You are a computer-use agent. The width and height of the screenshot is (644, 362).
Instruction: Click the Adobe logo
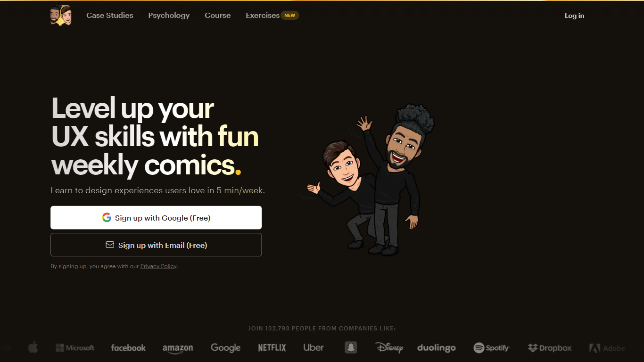607,348
